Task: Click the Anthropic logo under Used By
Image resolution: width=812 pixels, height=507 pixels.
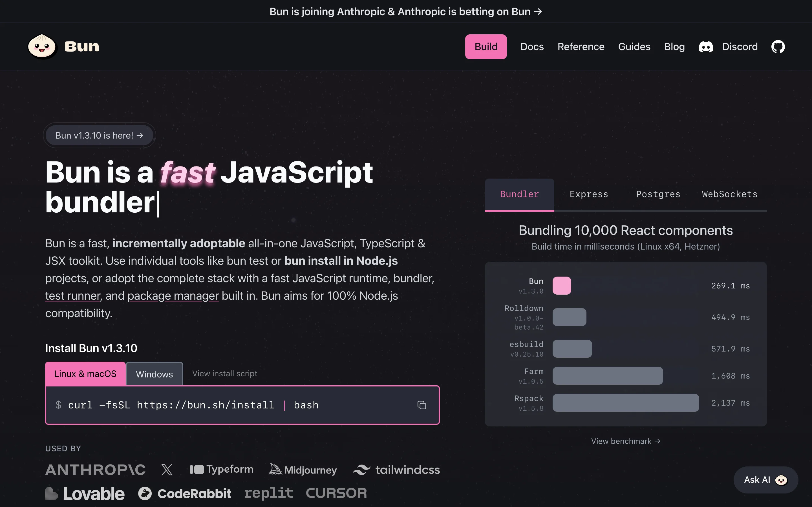Action: tap(95, 470)
